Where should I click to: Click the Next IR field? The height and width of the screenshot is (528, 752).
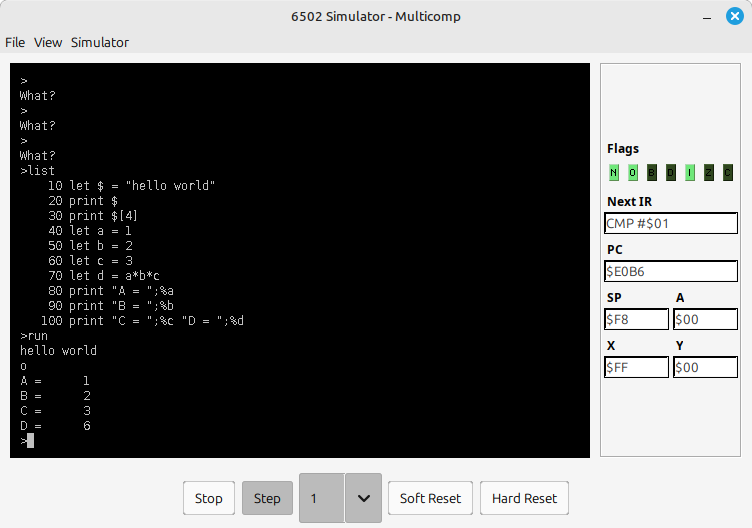click(x=670, y=223)
